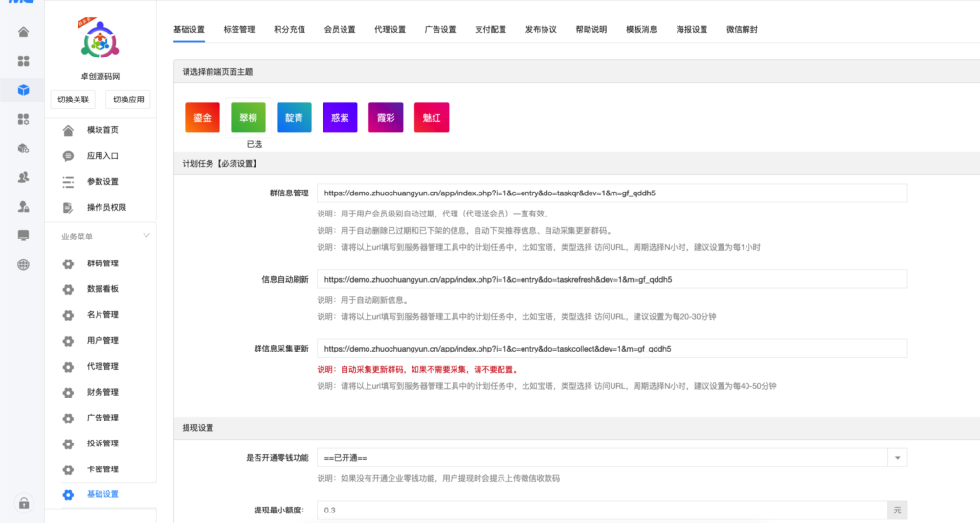The height and width of the screenshot is (523, 980).
Task: Click the 提现最小额度 input field
Action: (x=602, y=511)
